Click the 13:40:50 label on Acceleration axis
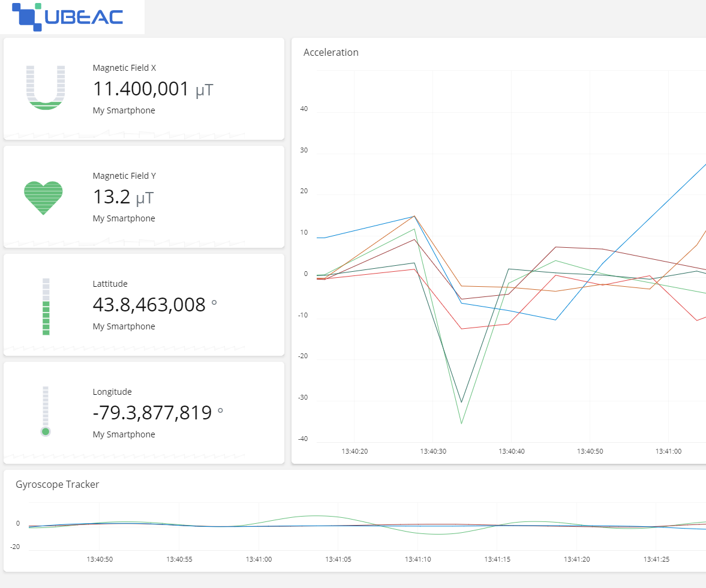The height and width of the screenshot is (588, 706). point(590,451)
